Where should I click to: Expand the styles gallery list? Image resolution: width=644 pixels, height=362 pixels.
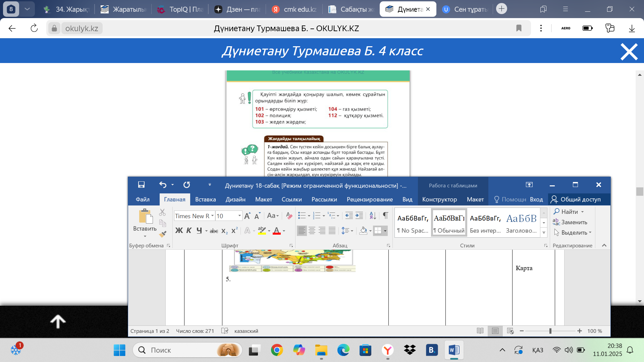(544, 232)
